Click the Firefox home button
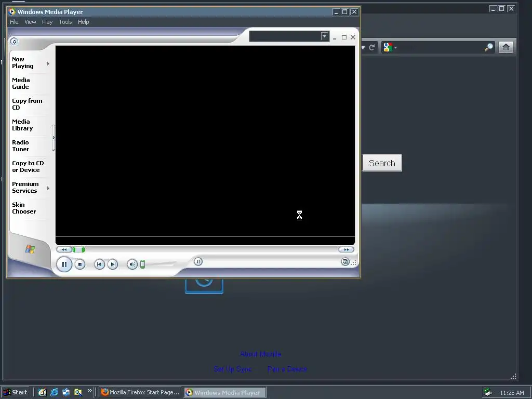Image resolution: width=532 pixels, height=399 pixels. 506,47
